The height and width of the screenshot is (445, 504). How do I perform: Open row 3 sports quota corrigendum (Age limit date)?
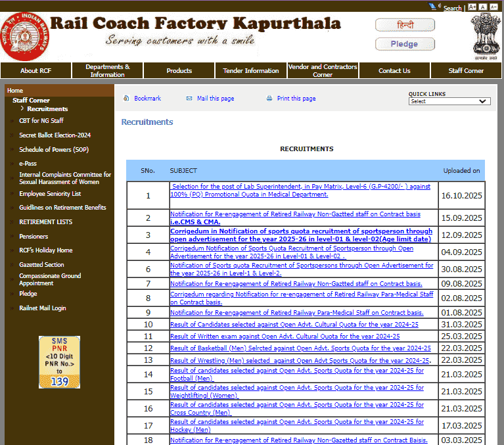(x=301, y=235)
